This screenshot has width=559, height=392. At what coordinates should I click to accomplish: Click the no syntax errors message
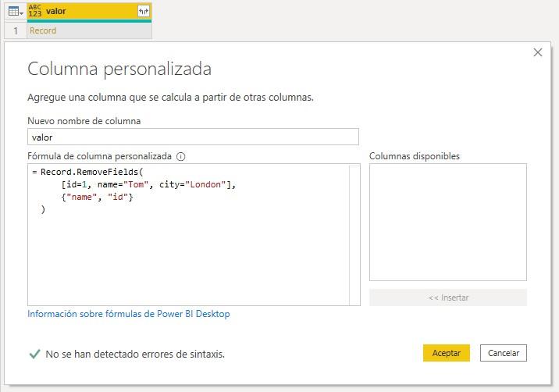(135, 354)
